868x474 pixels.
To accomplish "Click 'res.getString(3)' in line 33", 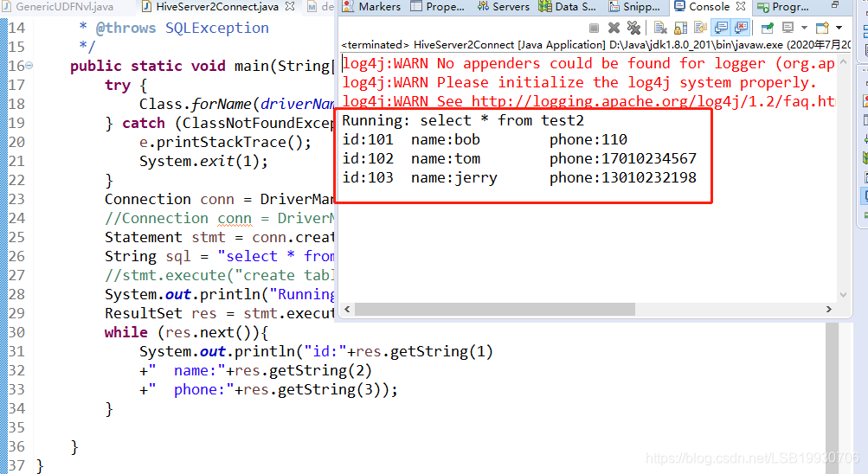I will point(312,389).
